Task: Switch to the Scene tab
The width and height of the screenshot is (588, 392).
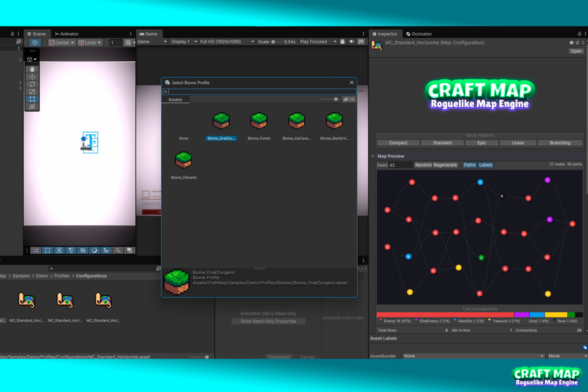Action: tap(36, 34)
